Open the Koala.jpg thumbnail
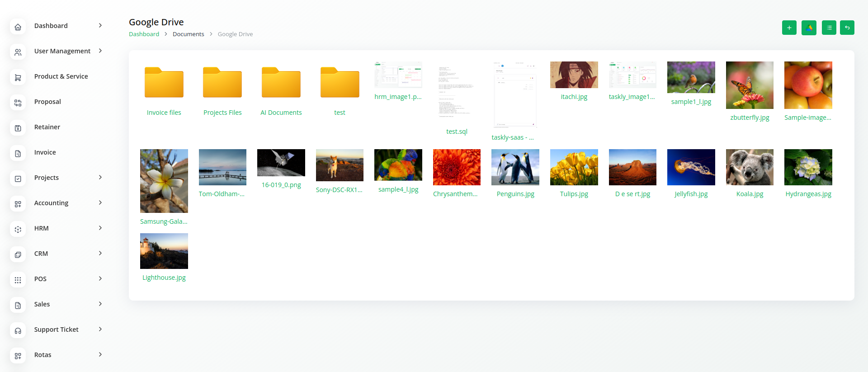 point(749,167)
